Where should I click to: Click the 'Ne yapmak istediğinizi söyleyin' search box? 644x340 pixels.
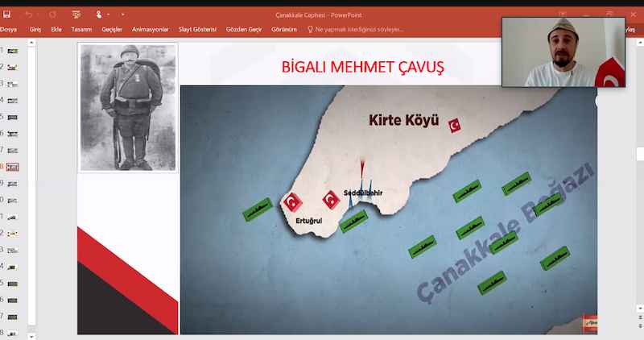click(364, 30)
